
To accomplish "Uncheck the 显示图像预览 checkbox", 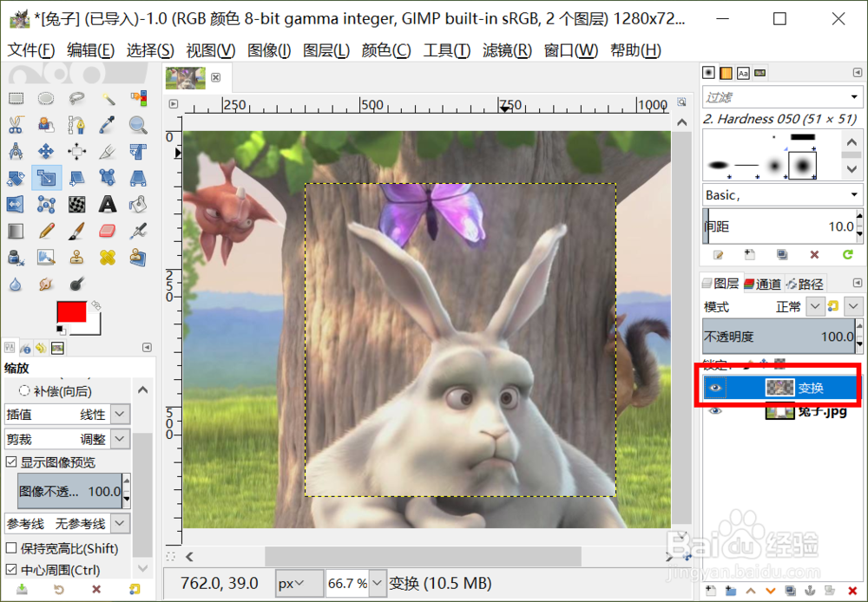I will point(11,462).
